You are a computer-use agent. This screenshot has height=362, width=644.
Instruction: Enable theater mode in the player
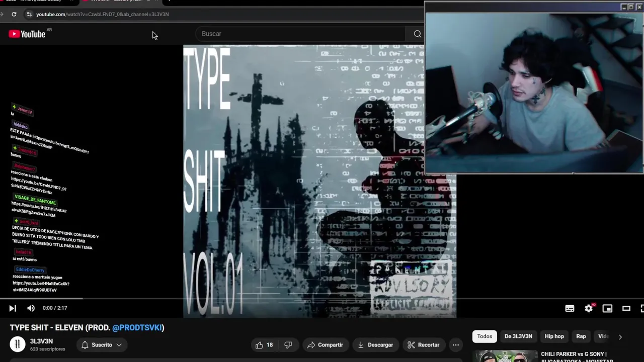pyautogui.click(x=626, y=309)
